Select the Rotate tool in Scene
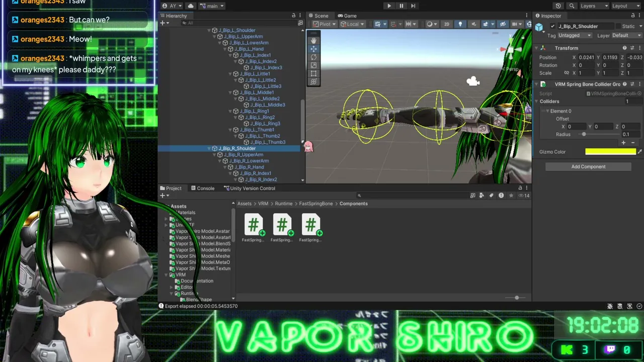The width and height of the screenshot is (644, 362). pyautogui.click(x=313, y=57)
